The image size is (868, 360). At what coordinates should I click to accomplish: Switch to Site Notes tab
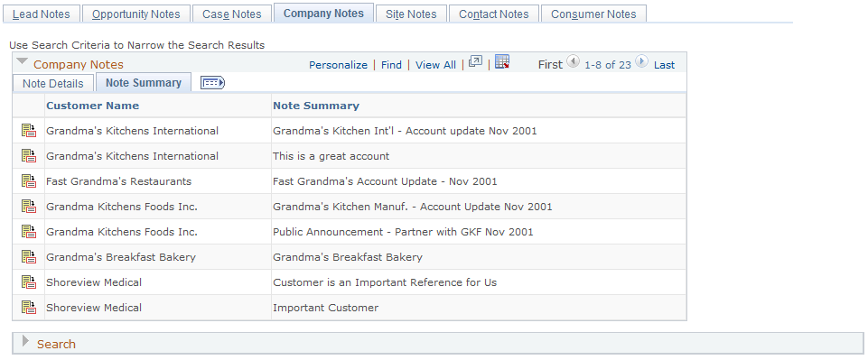[x=411, y=14]
